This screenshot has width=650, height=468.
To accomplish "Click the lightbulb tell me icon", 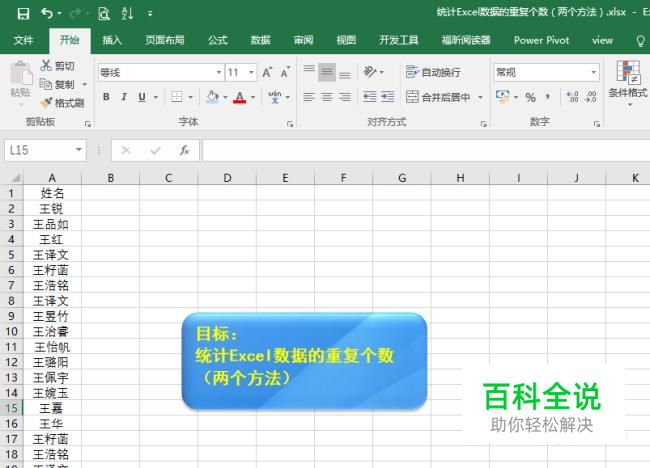I will [x=640, y=40].
